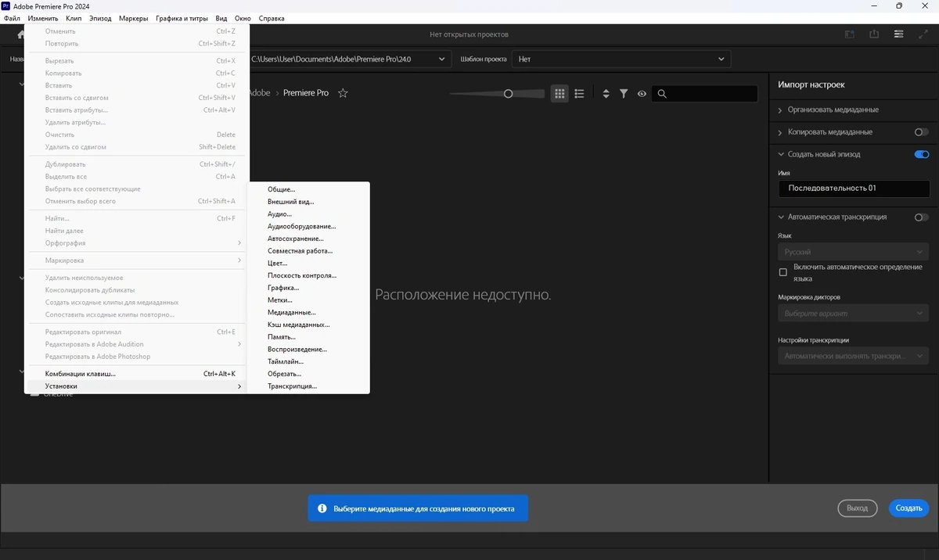Open the sort order options icon

pos(606,93)
